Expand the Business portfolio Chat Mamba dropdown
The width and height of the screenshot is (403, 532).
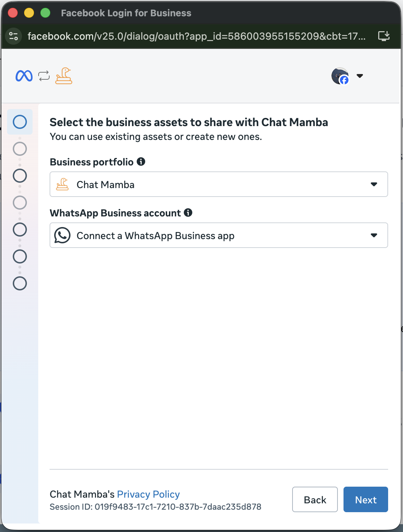tap(219, 184)
